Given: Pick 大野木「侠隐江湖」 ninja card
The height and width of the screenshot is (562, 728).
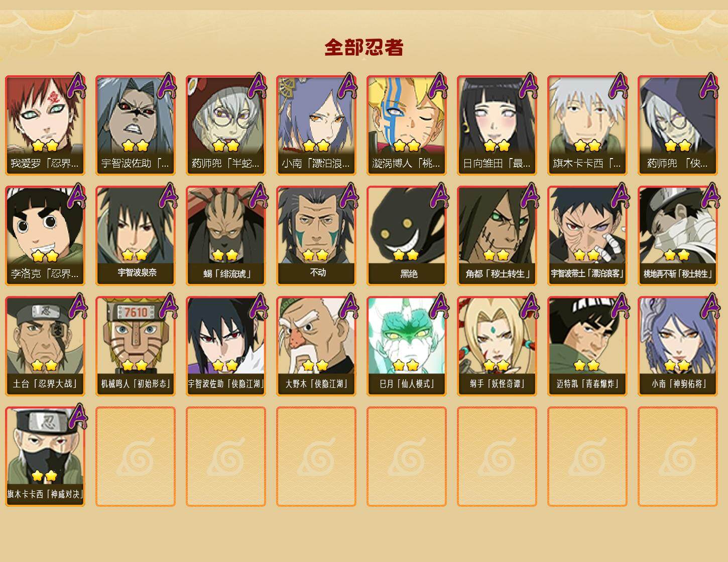Looking at the screenshot, I should tap(316, 346).
